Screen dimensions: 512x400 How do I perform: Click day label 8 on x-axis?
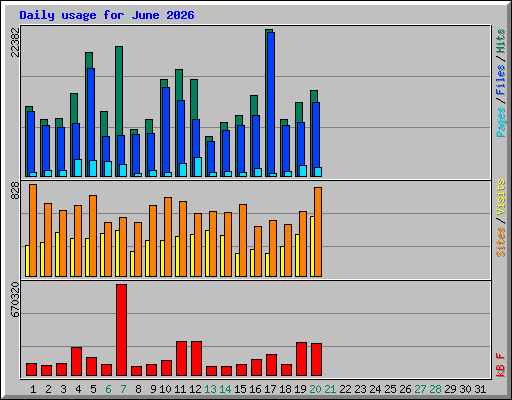tap(138, 389)
